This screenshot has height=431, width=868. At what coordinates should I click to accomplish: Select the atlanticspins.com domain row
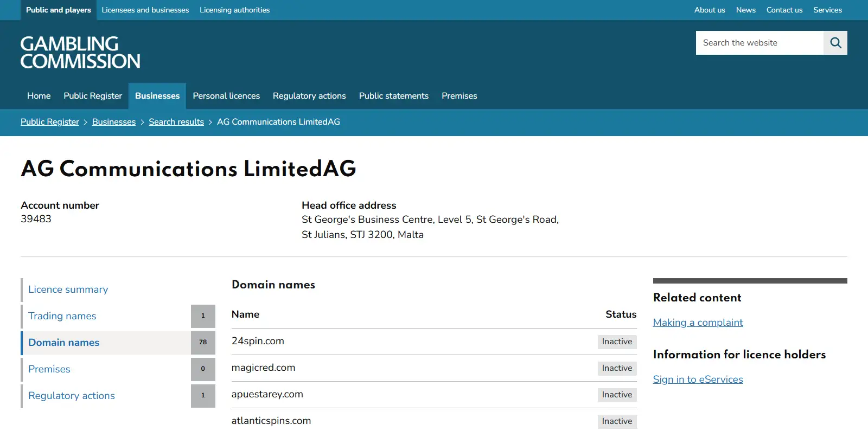pos(434,421)
